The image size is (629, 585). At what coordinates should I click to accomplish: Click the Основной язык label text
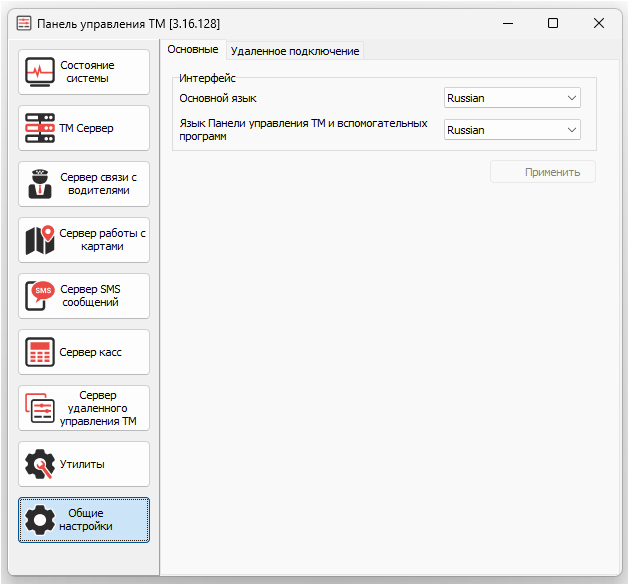coord(218,98)
